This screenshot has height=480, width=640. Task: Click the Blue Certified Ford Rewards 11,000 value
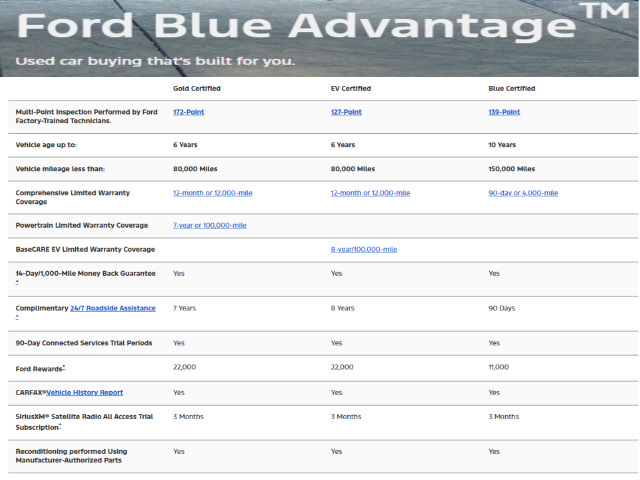(498, 367)
